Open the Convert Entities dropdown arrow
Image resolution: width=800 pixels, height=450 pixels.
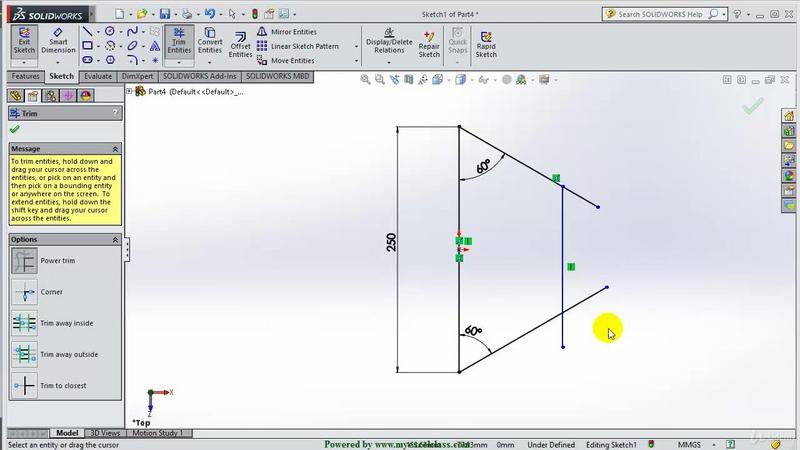[210, 63]
